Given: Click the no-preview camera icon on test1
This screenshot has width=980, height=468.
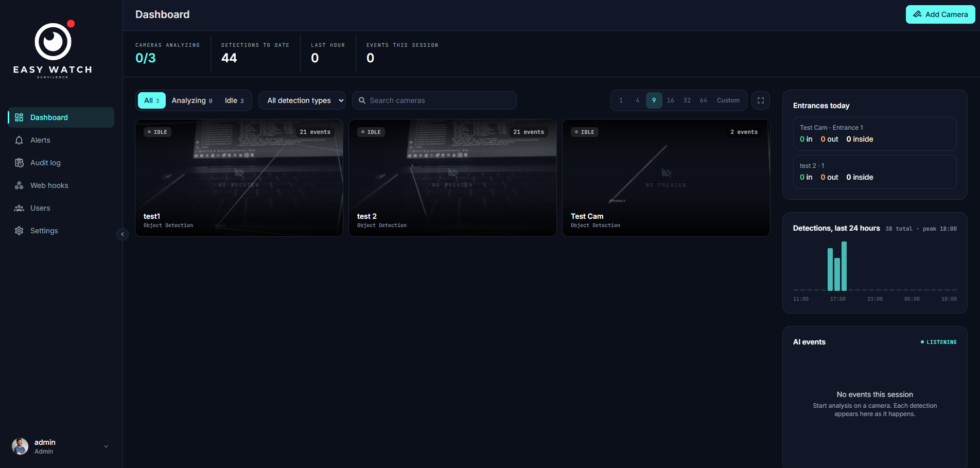Looking at the screenshot, I should [x=239, y=172].
